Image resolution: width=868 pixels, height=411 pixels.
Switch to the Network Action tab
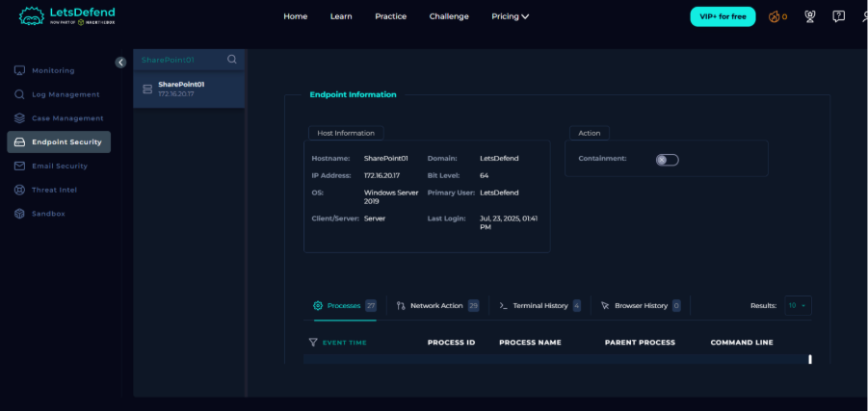[x=437, y=306]
